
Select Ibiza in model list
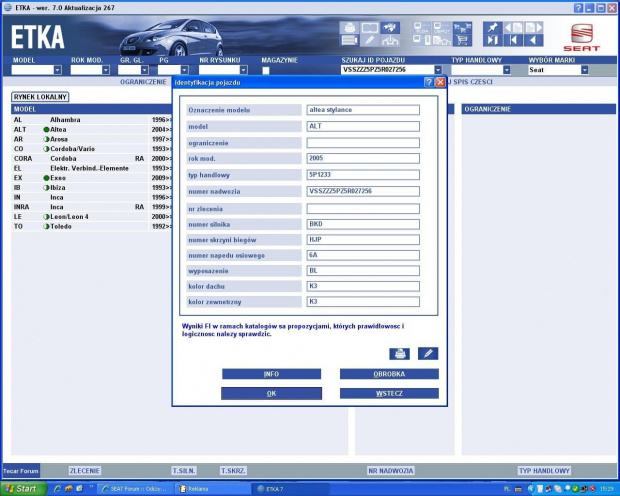click(x=91, y=187)
